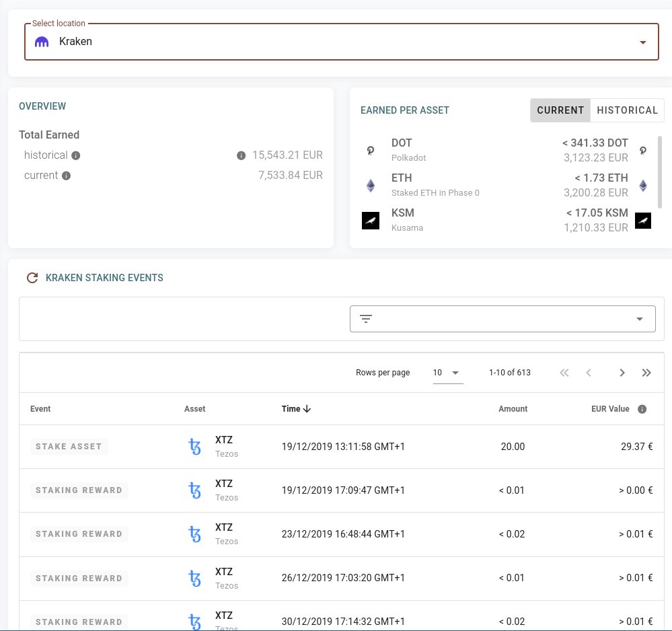Open the Select location dropdown arrow
This screenshot has width=672, height=631.
pos(642,42)
